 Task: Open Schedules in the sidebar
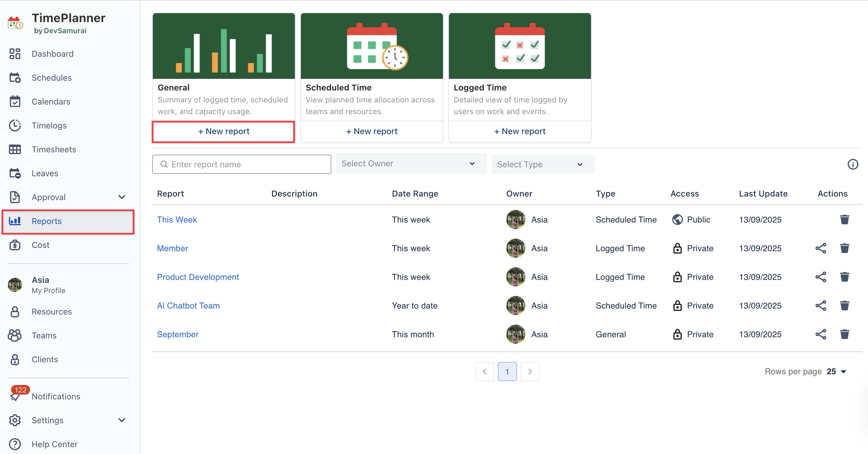click(x=51, y=78)
